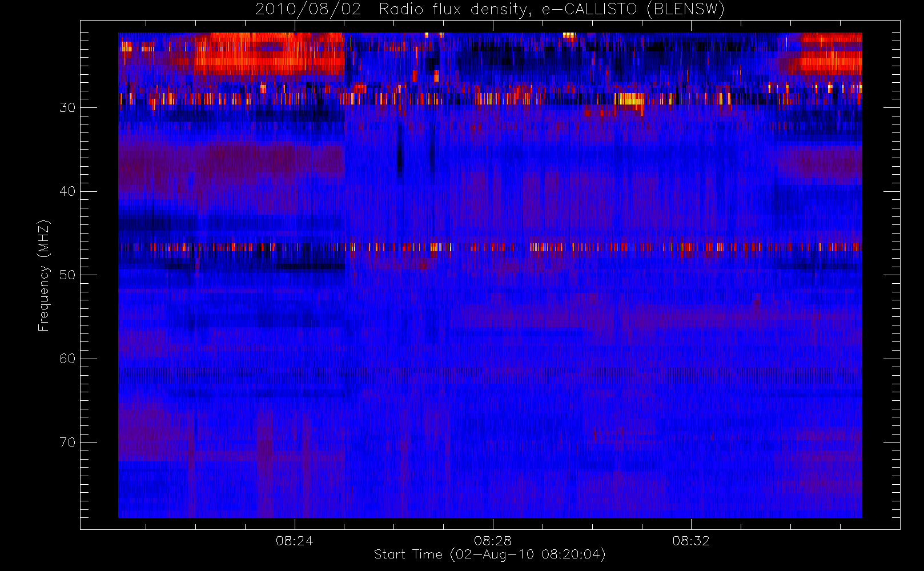Click the plot title mentioning e-CALLISTO (BLENSW)
924x571 pixels.
pos(490,10)
